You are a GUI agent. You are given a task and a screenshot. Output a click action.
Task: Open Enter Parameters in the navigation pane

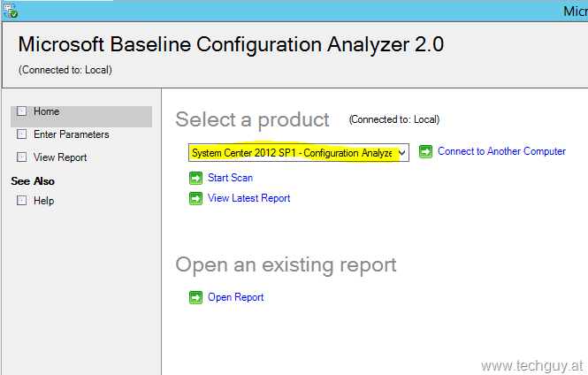click(71, 134)
